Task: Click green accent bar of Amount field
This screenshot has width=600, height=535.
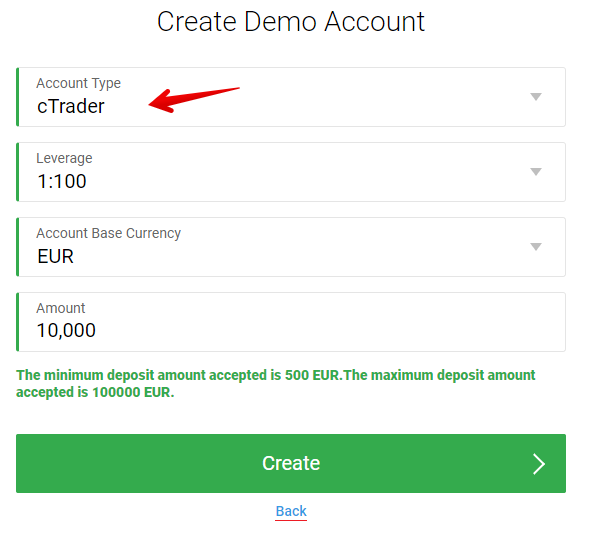Action: pos(18,322)
